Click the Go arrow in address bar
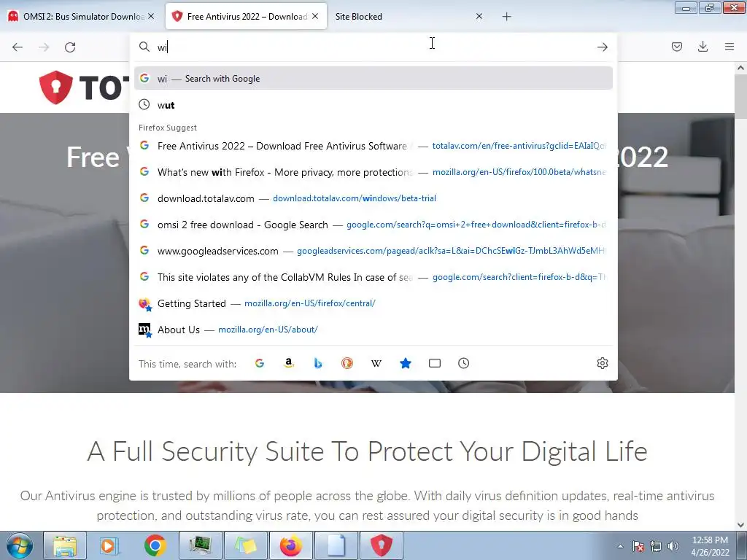747x560 pixels. tap(602, 47)
